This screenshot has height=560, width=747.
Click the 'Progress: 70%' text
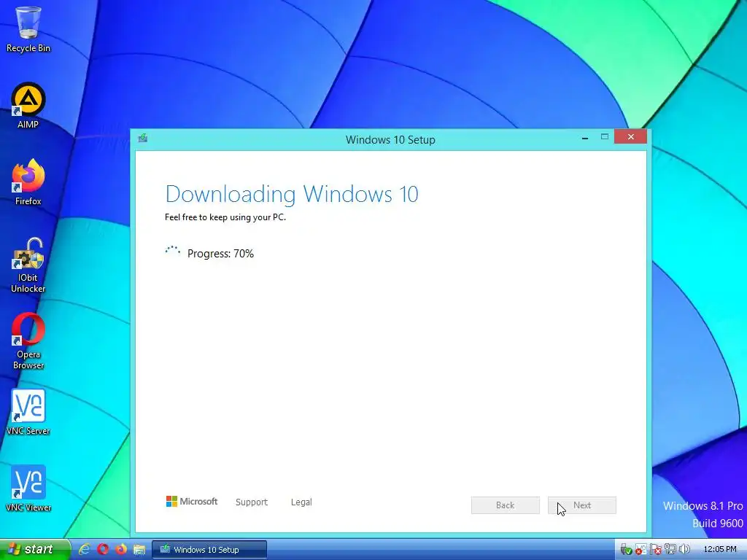(x=220, y=253)
